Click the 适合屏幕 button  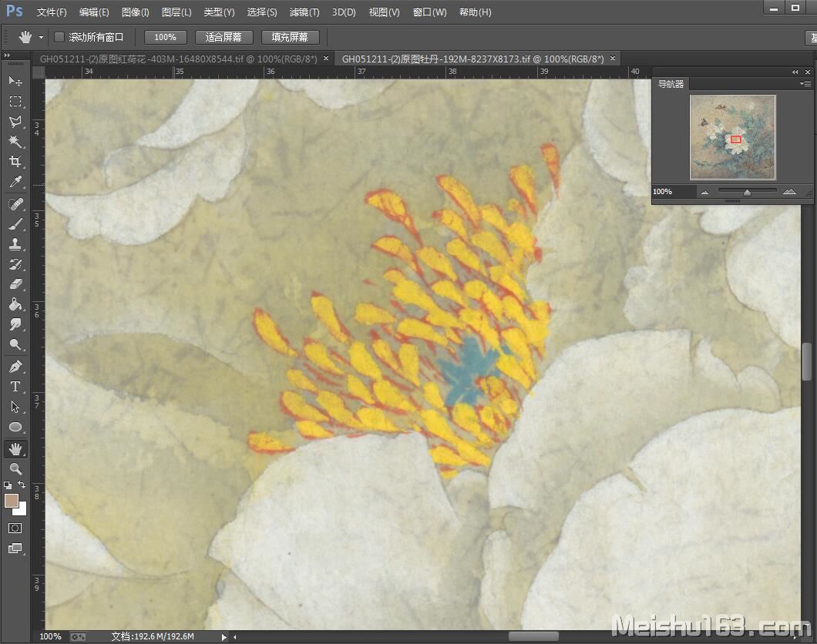pyautogui.click(x=224, y=37)
